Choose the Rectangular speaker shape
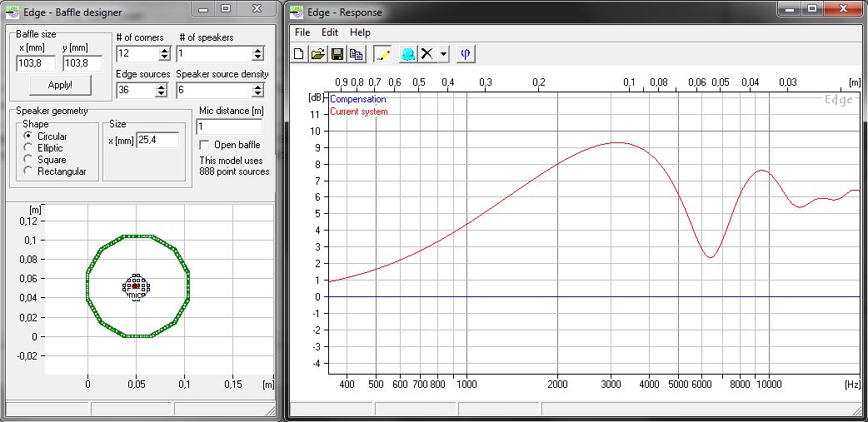Screen dimensions: 868x422 pos(28,171)
